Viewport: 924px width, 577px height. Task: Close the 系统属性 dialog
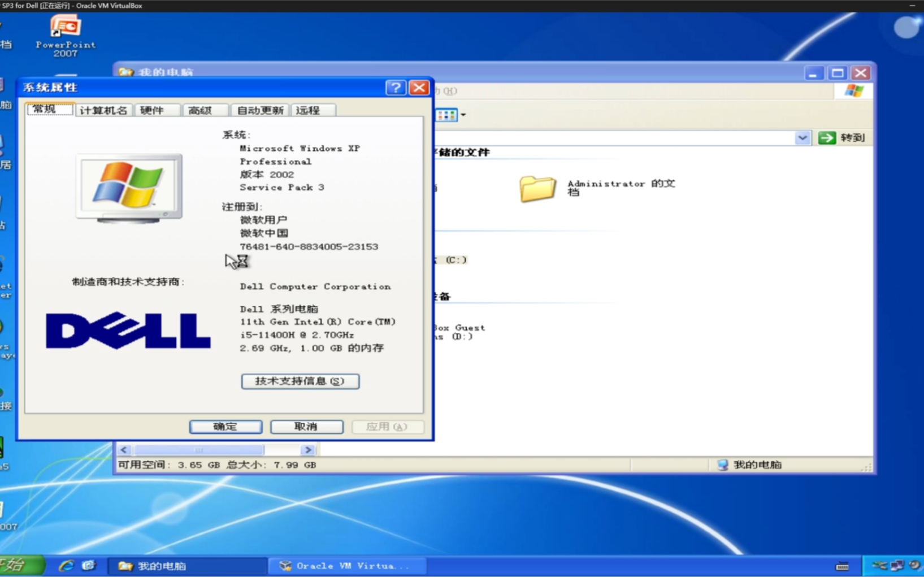tap(419, 88)
